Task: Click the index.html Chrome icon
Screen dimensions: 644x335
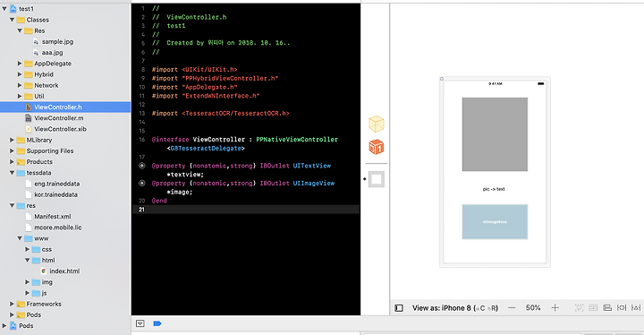Action: 44,271
